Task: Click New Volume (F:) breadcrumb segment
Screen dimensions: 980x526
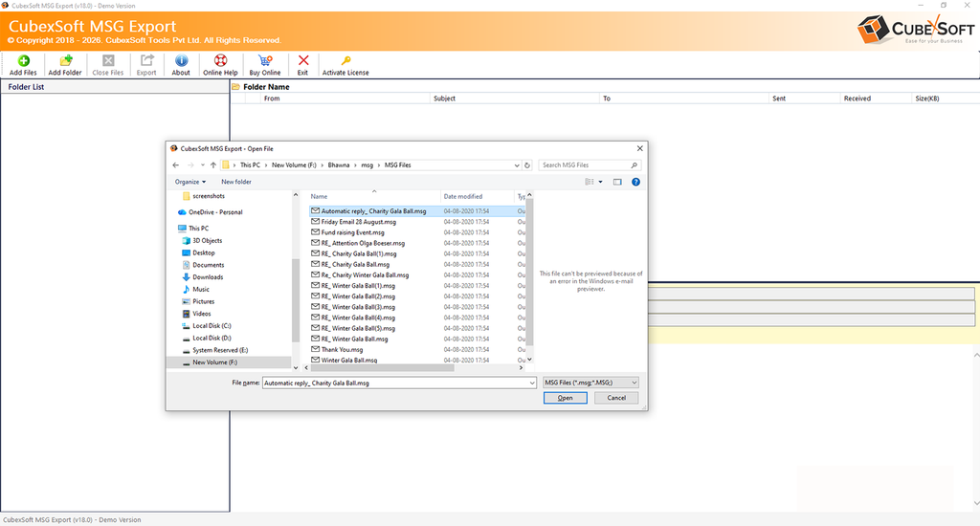Action: pos(294,164)
